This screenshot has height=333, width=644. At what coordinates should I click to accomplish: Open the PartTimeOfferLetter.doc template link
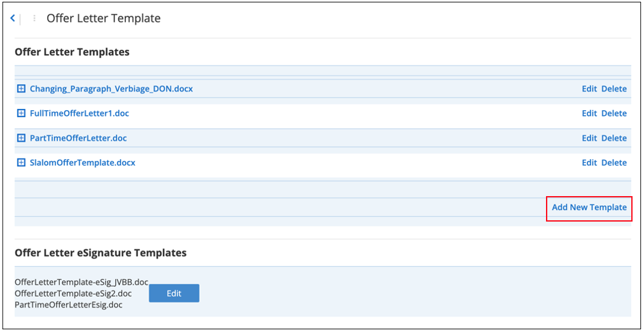78,138
